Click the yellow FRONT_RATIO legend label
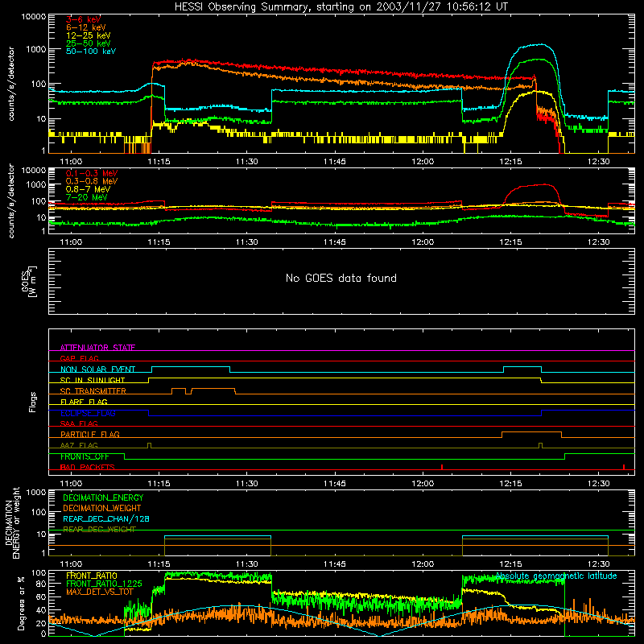The image size is (644, 644). tap(92, 576)
